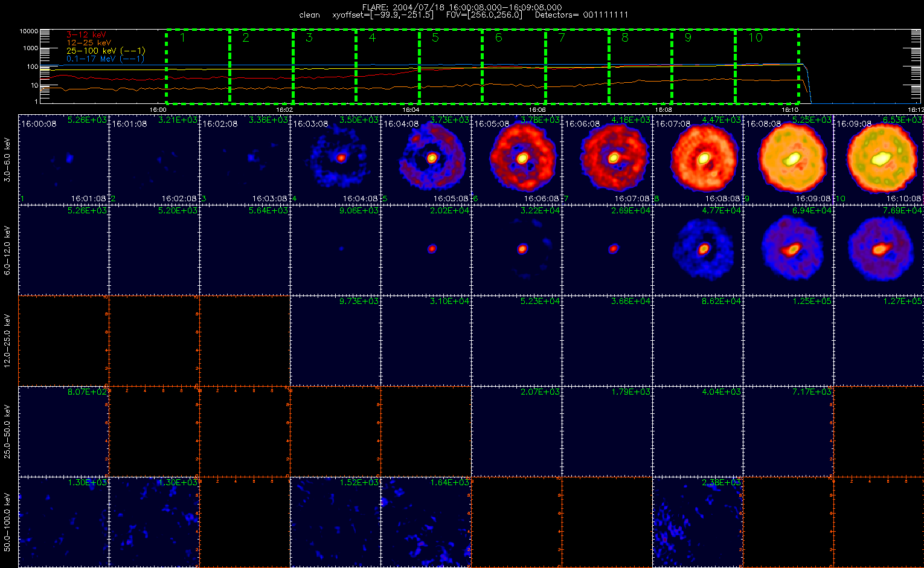Click the '16:02' tick label on the time axis
924x568 pixels.
point(284,110)
